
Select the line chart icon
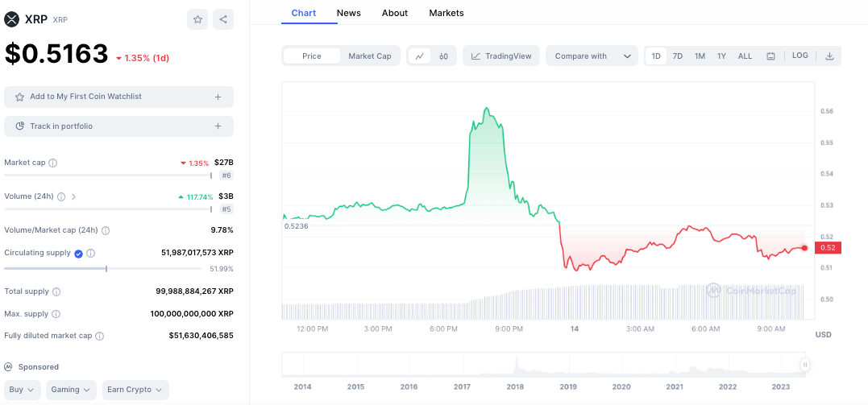pos(419,56)
